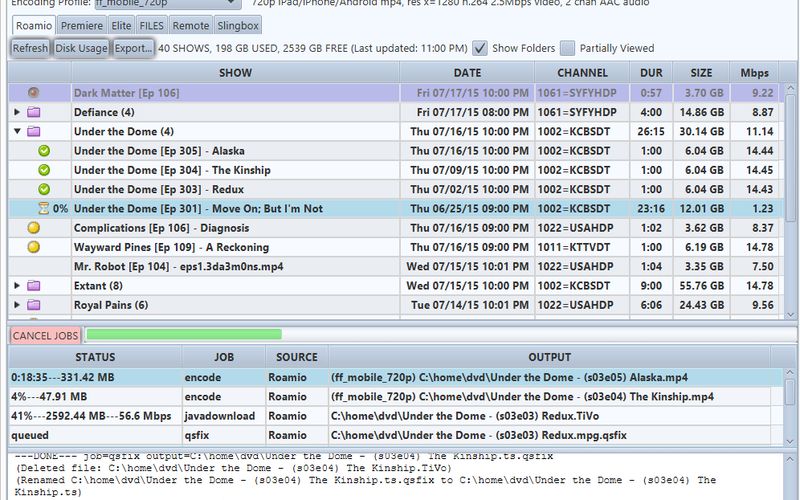Click the green job progress bar
Viewport: 800px width, 500px height.
[184, 335]
